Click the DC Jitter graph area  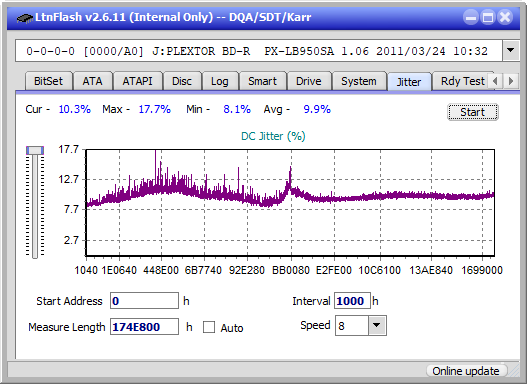290,203
